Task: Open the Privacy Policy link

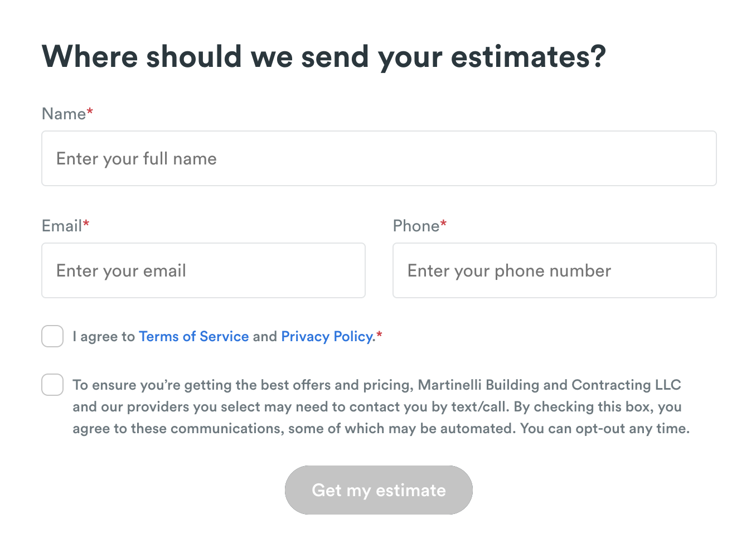Action: point(327,337)
